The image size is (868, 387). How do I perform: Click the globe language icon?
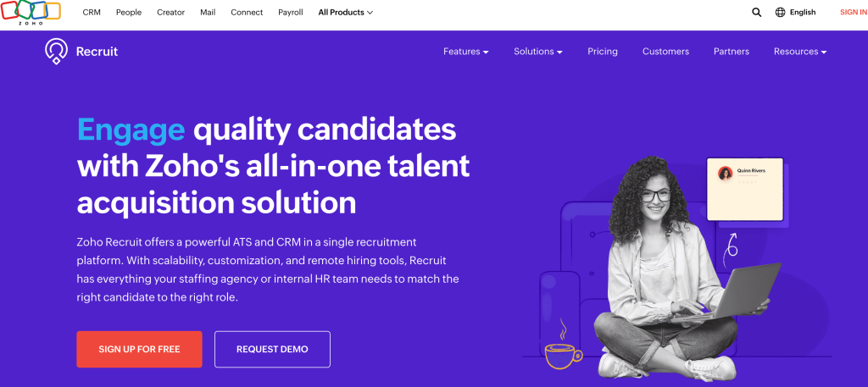(x=780, y=12)
